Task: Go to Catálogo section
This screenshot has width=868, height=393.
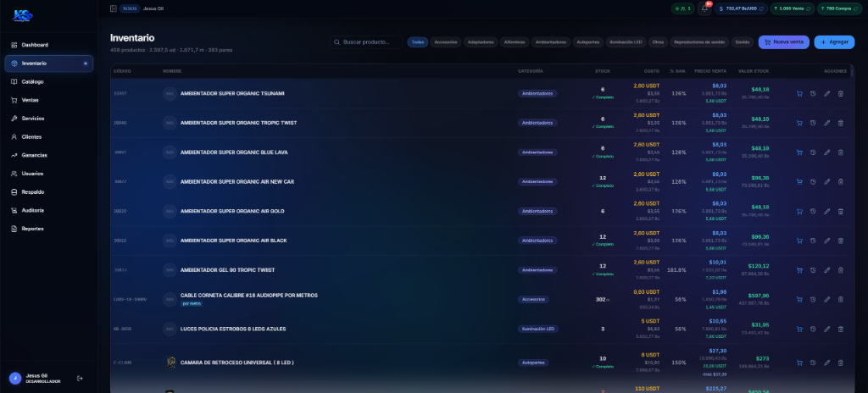Action: pos(48,82)
